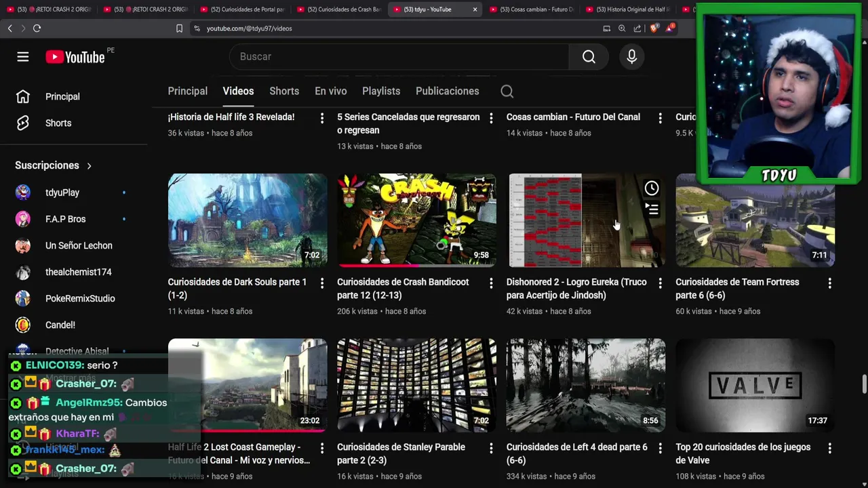Play the Left 4 dead swamp thumbnail
The image size is (868, 488).
coord(586,385)
